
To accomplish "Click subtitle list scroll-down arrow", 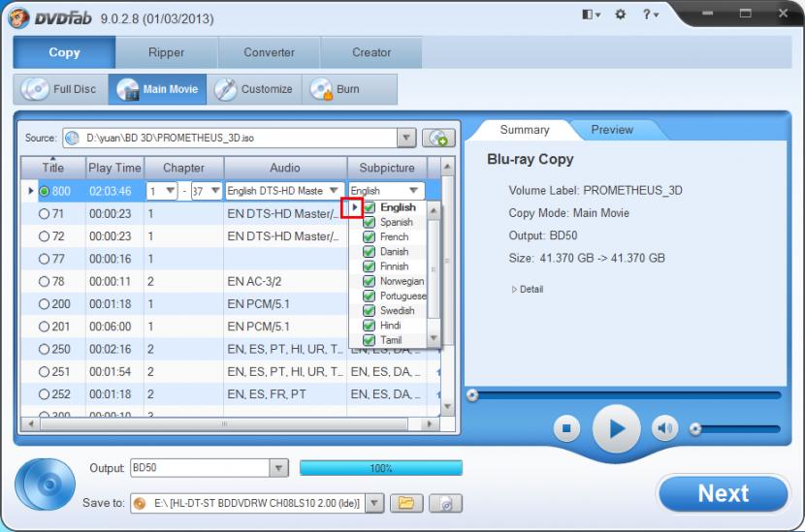I will pos(434,338).
